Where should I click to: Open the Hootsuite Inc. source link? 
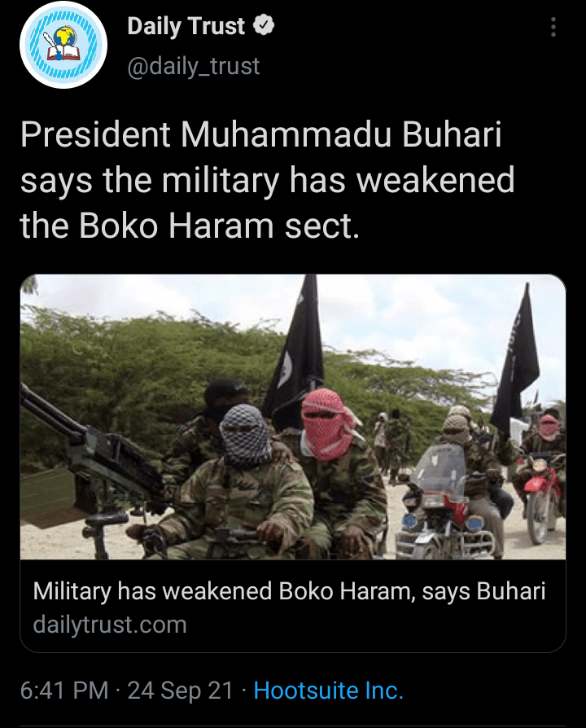[x=329, y=691]
